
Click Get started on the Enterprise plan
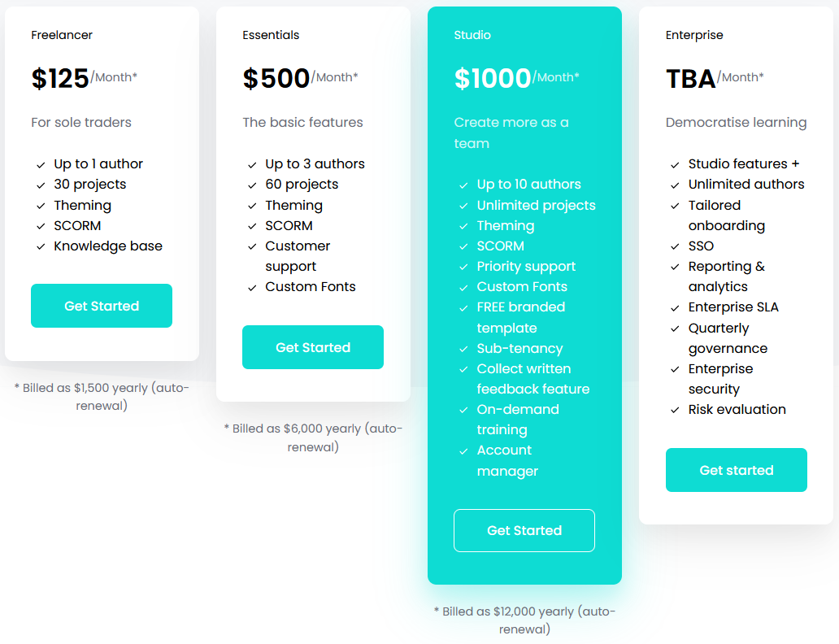[736, 470]
